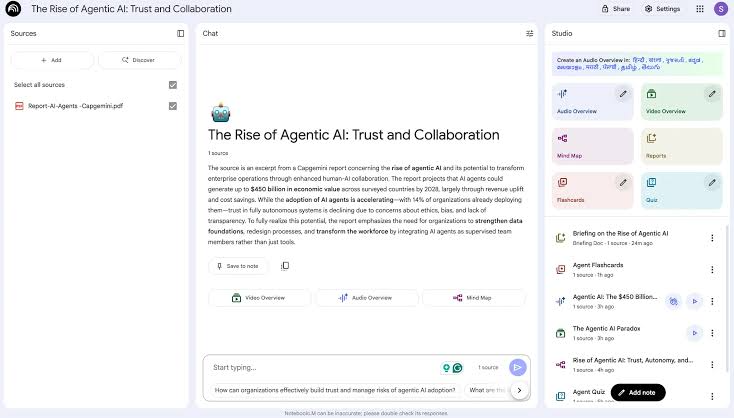Screen dimensions: 734x418
Task: Click the 1 source indicator in chat box
Action: pos(488,367)
